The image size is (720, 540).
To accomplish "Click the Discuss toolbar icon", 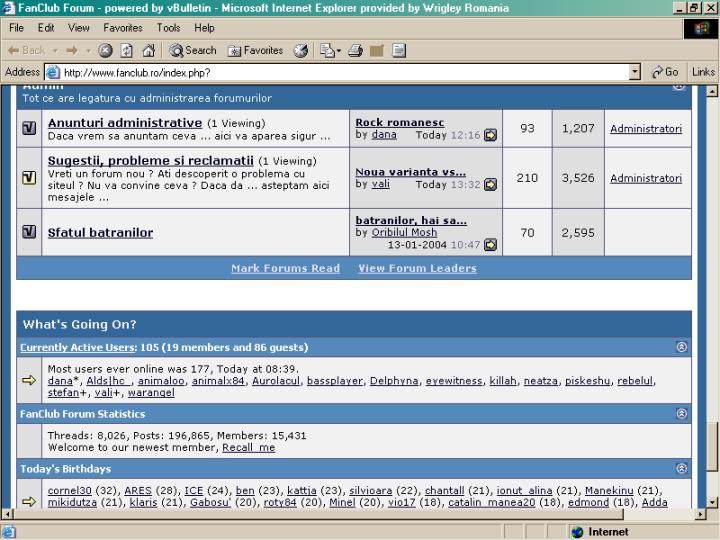I will [x=399, y=51].
